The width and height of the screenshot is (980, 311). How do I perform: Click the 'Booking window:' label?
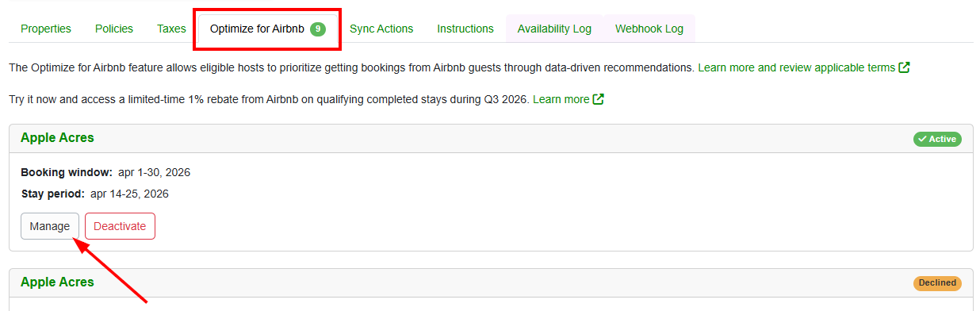(x=67, y=172)
